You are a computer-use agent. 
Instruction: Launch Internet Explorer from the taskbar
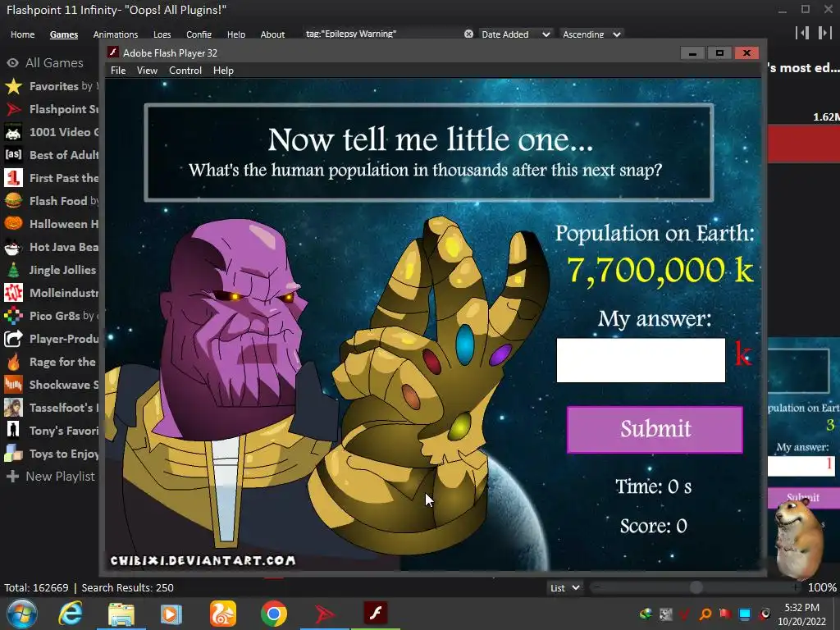(x=71, y=614)
